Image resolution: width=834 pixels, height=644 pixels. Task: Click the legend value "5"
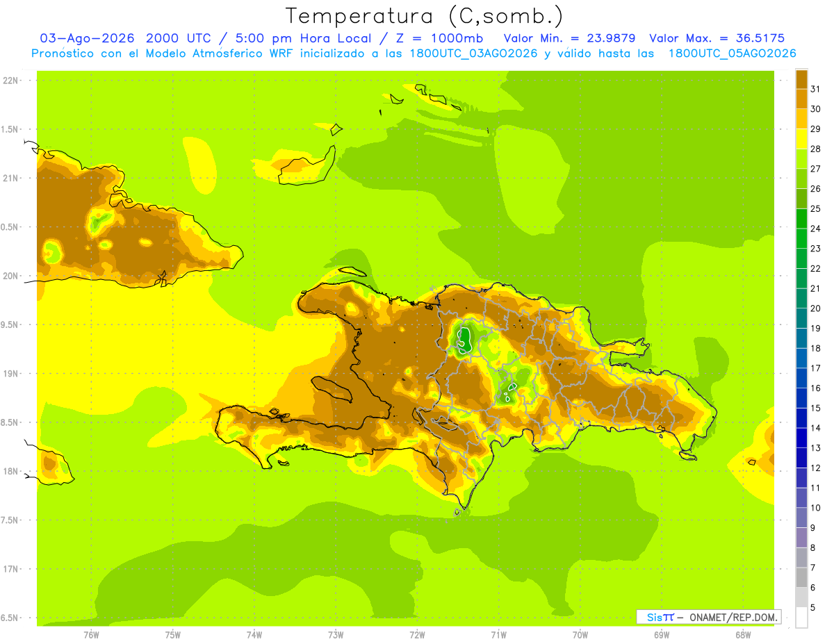point(813,608)
